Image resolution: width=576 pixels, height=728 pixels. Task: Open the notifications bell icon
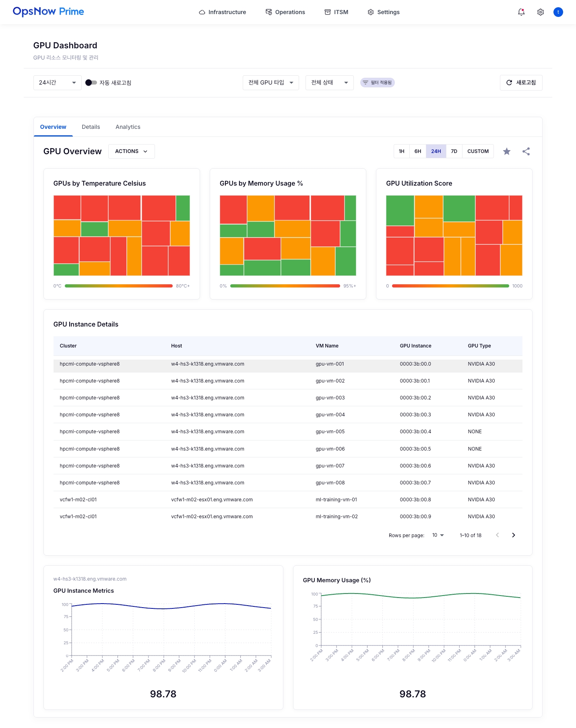click(521, 12)
